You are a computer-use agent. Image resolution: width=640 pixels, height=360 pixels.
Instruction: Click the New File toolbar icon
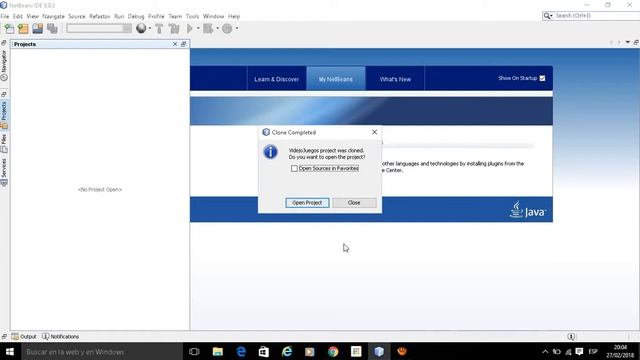[9, 29]
